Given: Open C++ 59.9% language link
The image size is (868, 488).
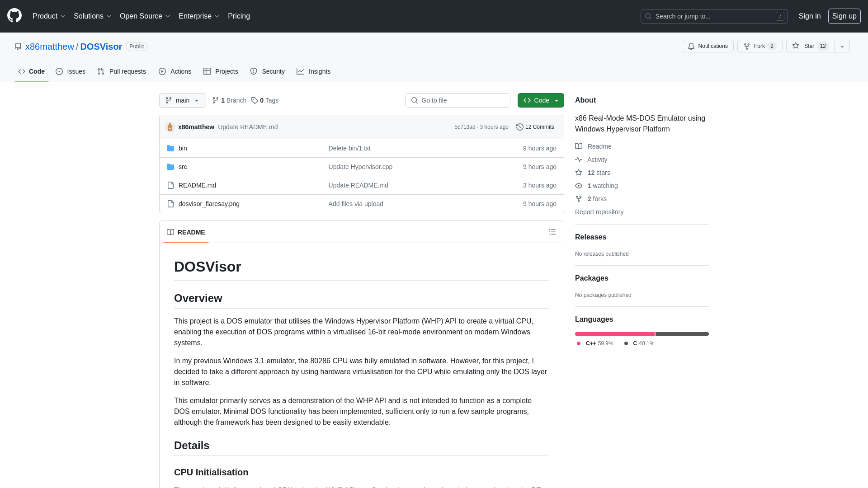Looking at the screenshot, I should point(595,343).
